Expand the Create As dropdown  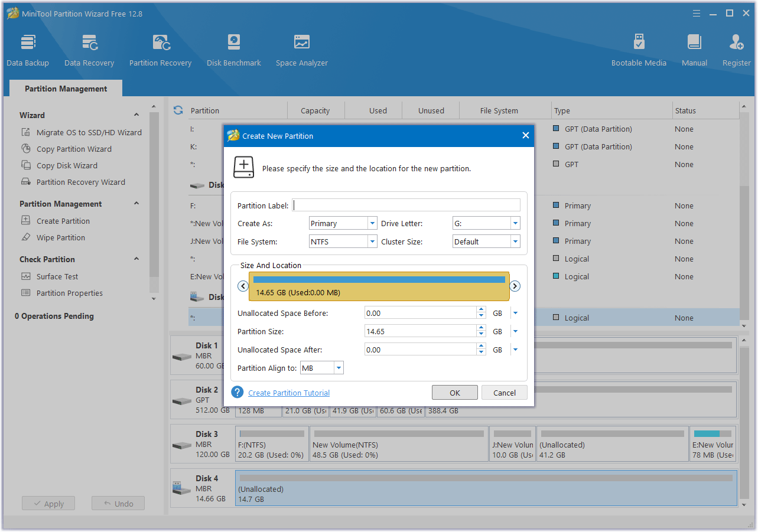tap(372, 223)
